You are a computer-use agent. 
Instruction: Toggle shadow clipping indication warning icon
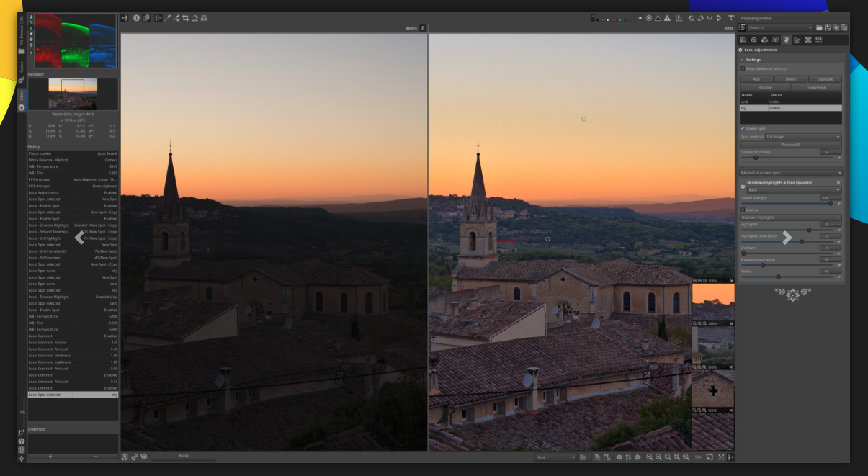pos(658,18)
